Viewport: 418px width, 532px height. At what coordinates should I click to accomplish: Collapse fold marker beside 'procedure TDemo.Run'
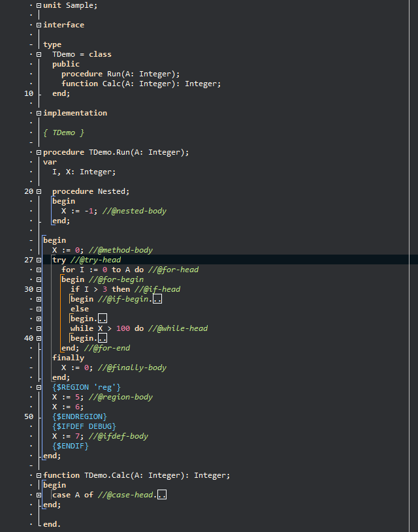point(39,152)
